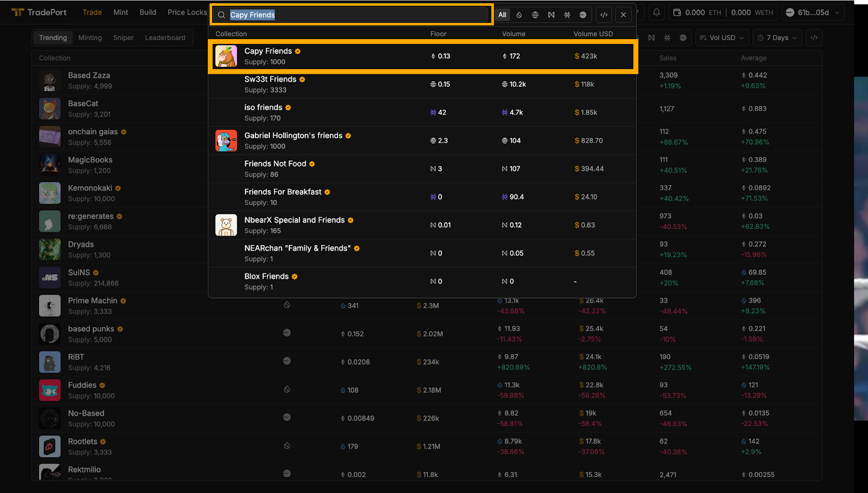Click the 0.000 WETH balance

pyautogui.click(x=752, y=12)
